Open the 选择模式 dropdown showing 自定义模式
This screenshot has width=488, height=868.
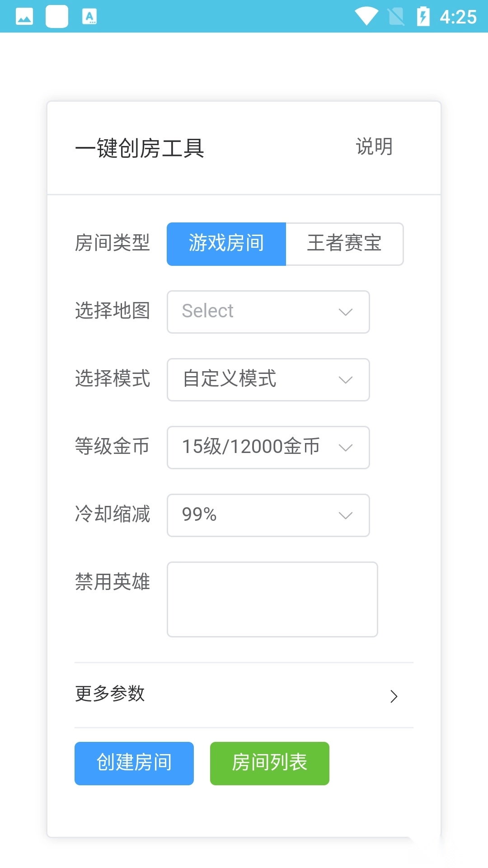(267, 380)
